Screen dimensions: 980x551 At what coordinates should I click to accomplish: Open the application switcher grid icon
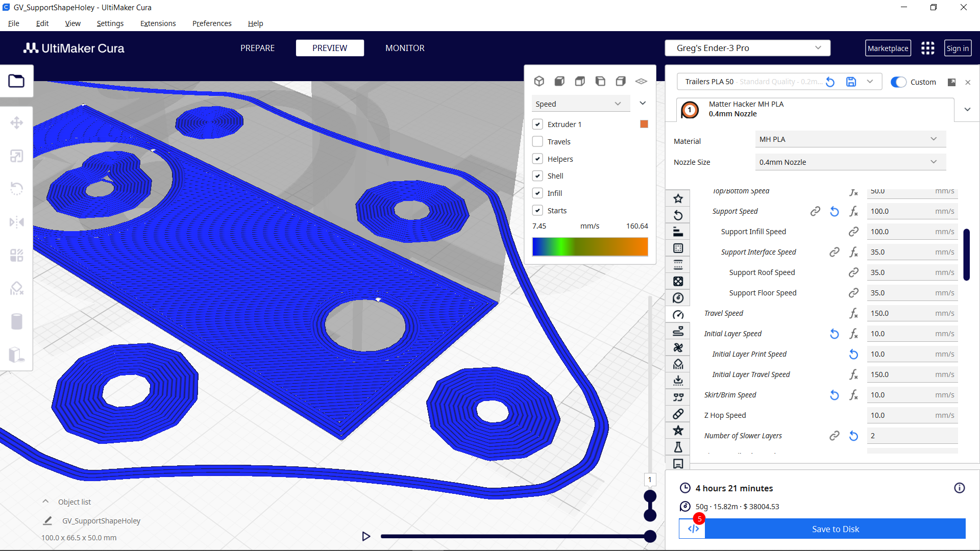coord(927,48)
